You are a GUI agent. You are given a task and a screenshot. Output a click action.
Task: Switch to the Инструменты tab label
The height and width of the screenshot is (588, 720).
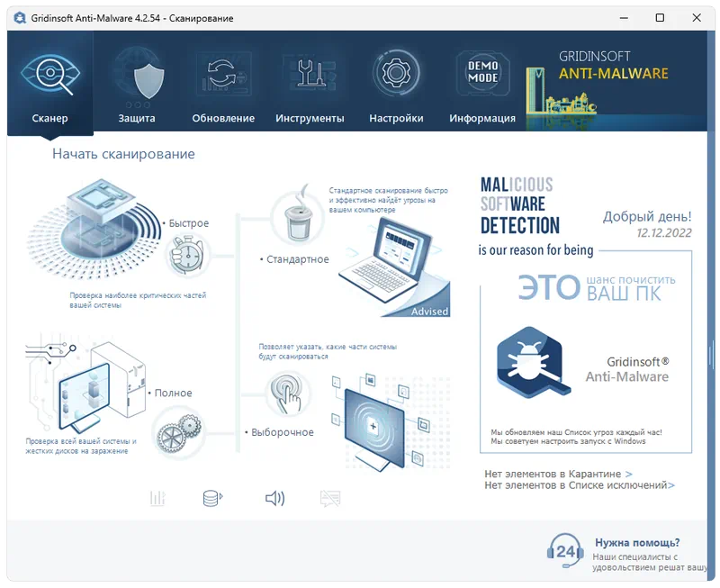pyautogui.click(x=310, y=119)
